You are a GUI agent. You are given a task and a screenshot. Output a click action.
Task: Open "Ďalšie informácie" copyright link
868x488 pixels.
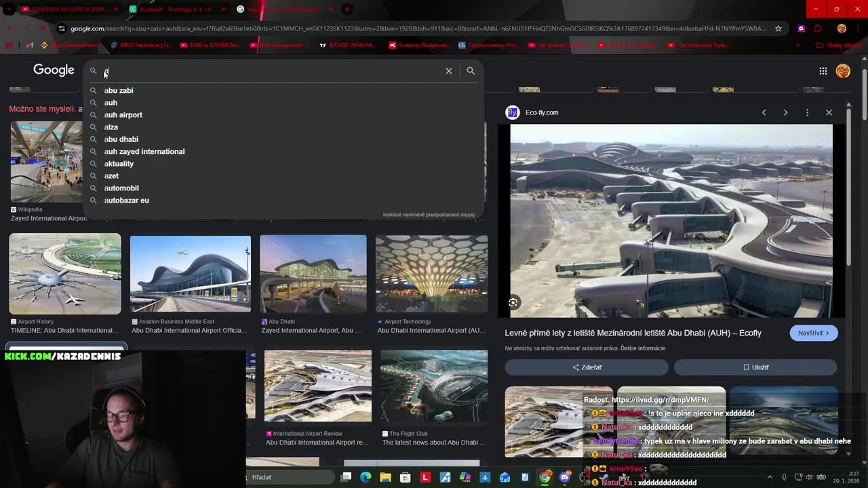[x=643, y=348]
